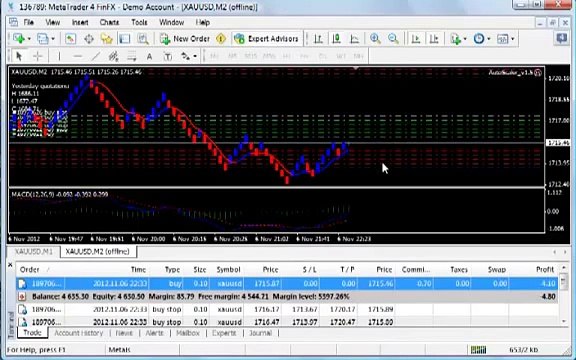Viewport: 576px width, 360px height.
Task: Open the Profiles toolbar icon
Action: coord(43,38)
